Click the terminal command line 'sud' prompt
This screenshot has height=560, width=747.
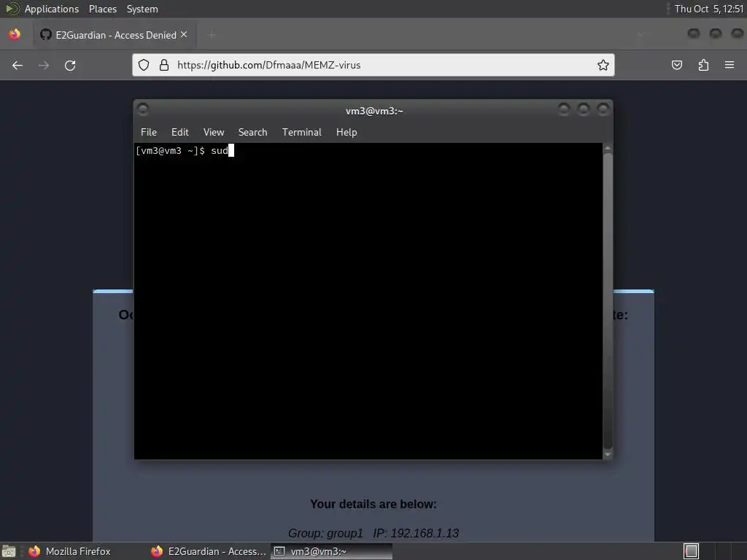[x=185, y=151]
